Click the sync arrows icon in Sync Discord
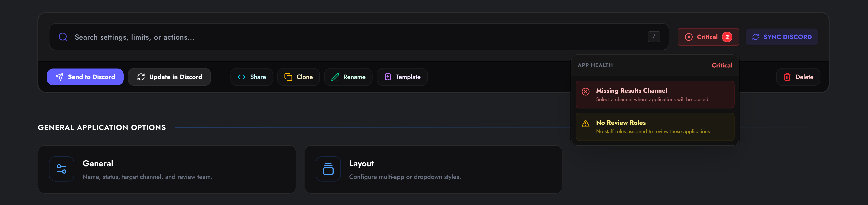This screenshot has height=205, width=868. (x=755, y=37)
